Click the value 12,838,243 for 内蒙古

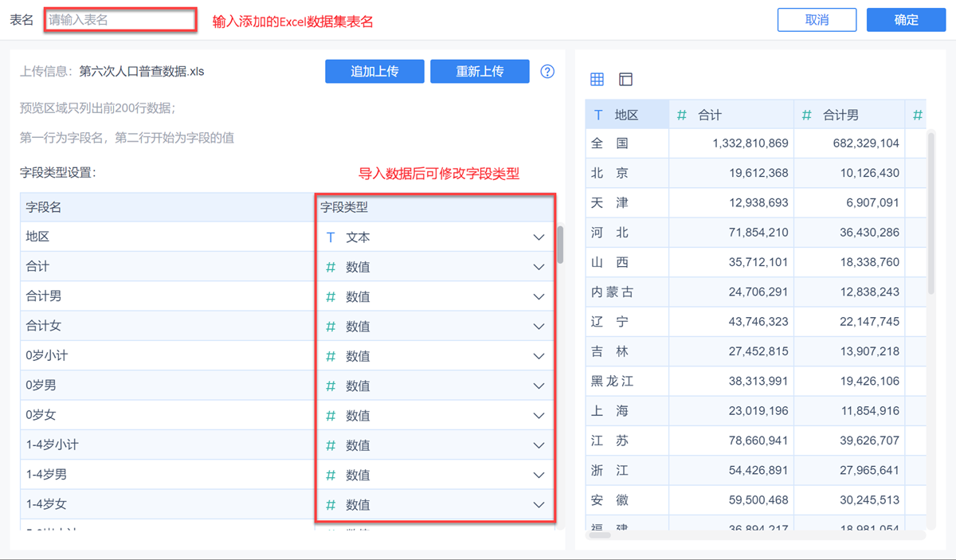[869, 292]
